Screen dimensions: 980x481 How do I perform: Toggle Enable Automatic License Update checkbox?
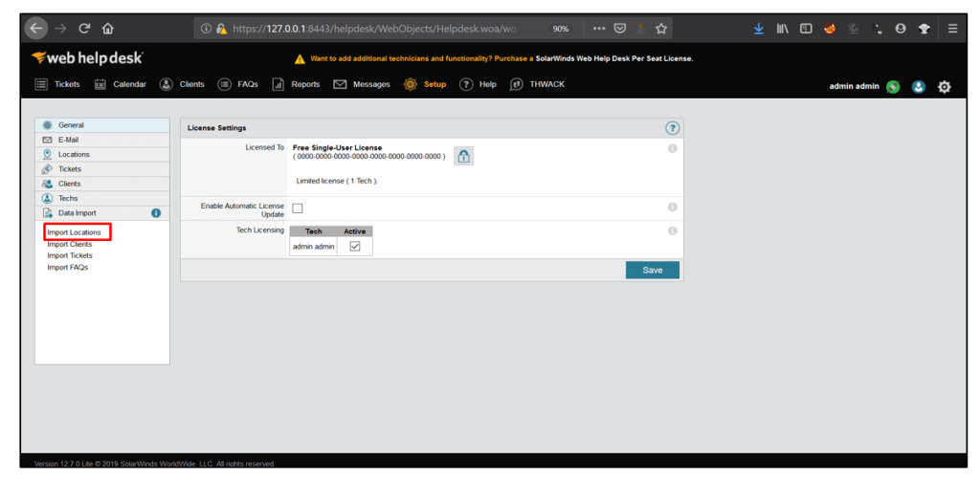298,208
